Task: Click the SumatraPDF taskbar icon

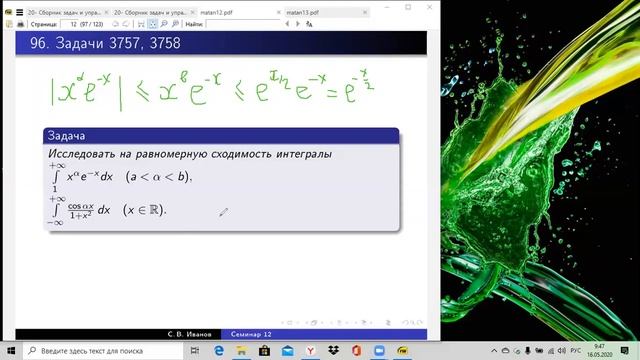Action: click(402, 351)
